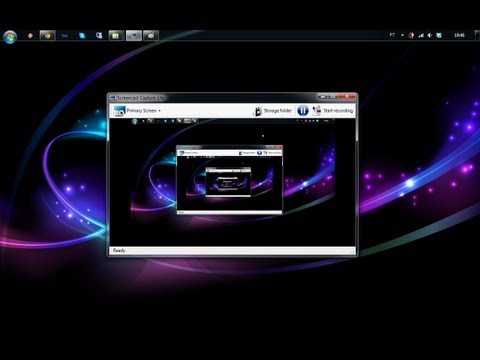Open the Storage folder

(273, 111)
